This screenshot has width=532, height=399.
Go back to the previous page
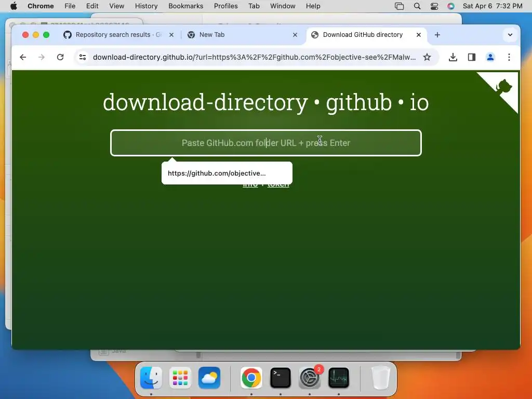tap(23, 57)
